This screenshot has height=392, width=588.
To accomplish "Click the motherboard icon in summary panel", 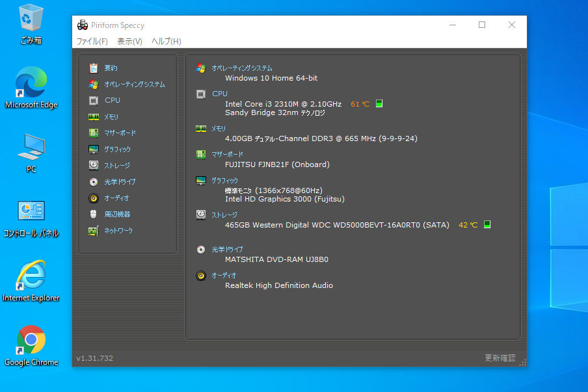I will pyautogui.click(x=201, y=155).
